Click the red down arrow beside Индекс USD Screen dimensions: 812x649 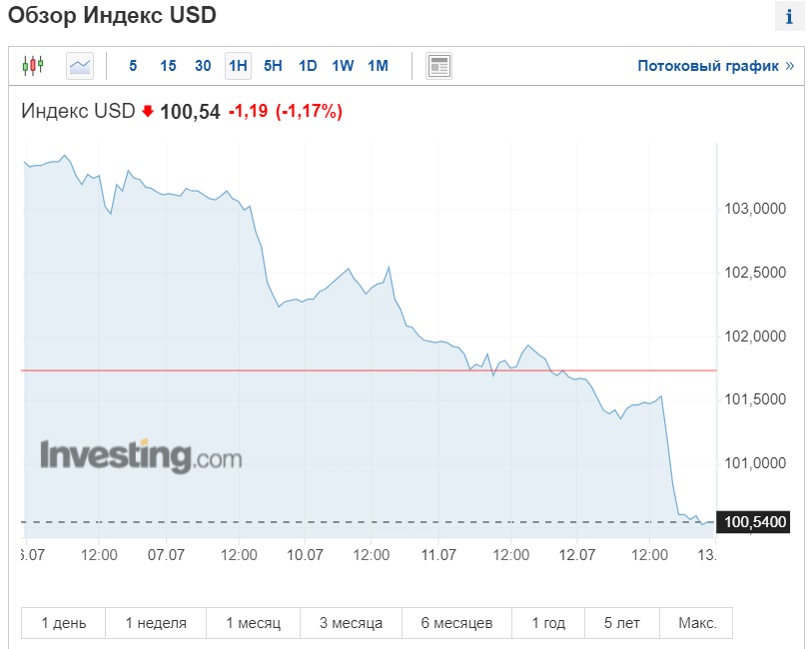point(148,112)
